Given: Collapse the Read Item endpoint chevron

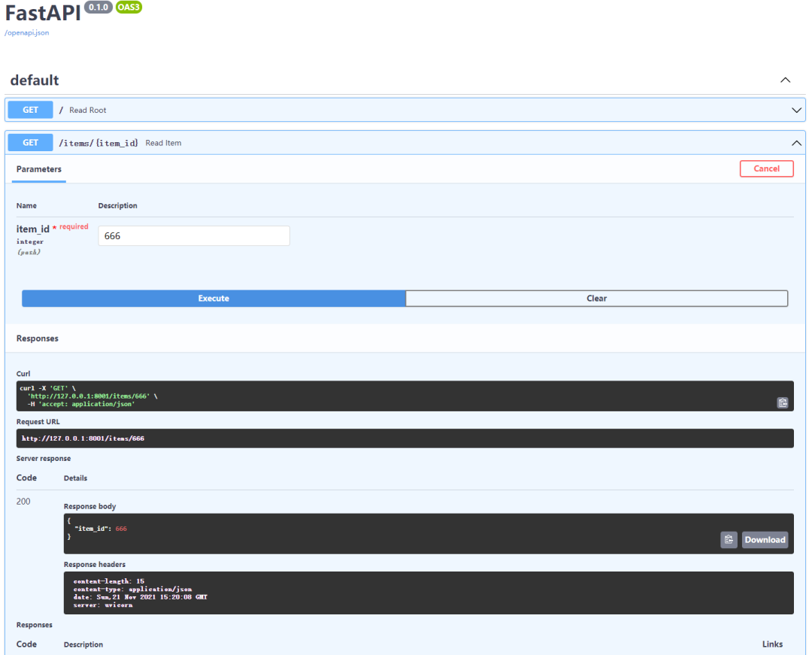Looking at the screenshot, I should pos(796,143).
